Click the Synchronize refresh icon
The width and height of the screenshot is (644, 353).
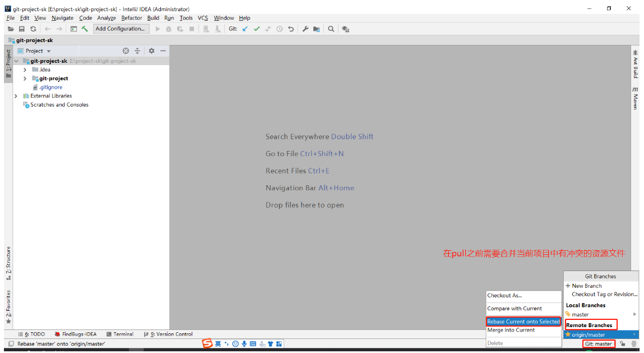coord(33,29)
